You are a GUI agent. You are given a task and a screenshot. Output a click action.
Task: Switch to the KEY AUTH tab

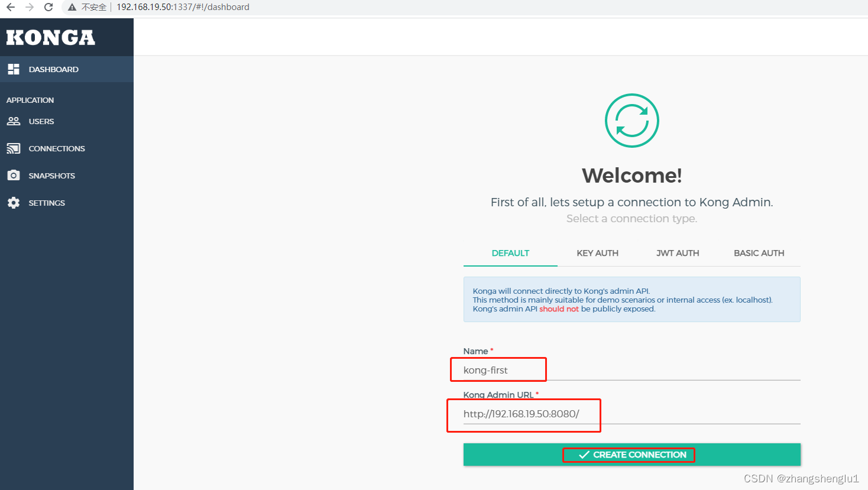tap(598, 253)
